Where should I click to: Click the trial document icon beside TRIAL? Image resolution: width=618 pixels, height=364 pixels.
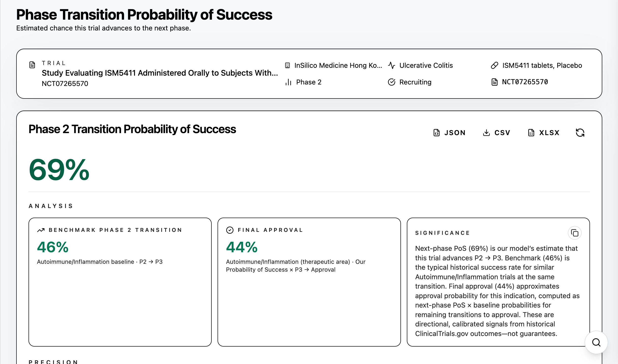coord(32,65)
